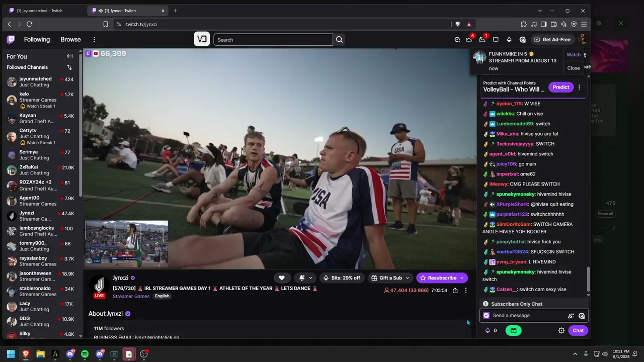The height and width of the screenshot is (362, 644).
Task: Click the English language tag
Action: (162, 296)
